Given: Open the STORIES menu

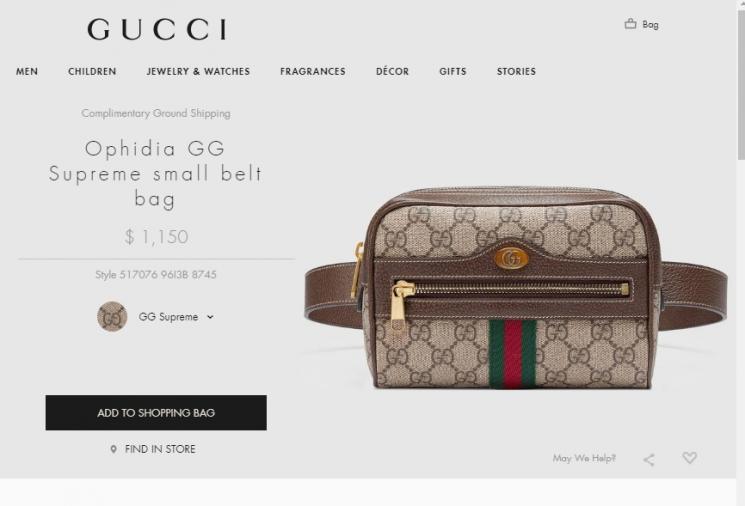Looking at the screenshot, I should click(x=516, y=71).
